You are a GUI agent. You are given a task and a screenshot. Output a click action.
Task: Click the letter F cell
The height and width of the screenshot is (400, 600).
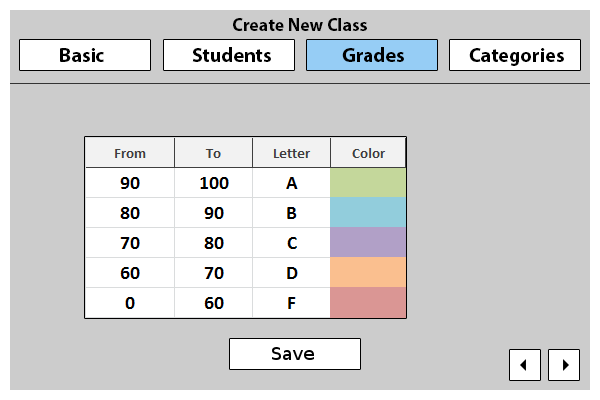[292, 303]
